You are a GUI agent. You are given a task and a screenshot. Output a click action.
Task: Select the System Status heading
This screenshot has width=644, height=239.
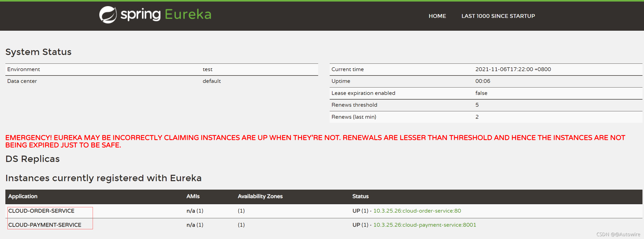[x=38, y=52]
